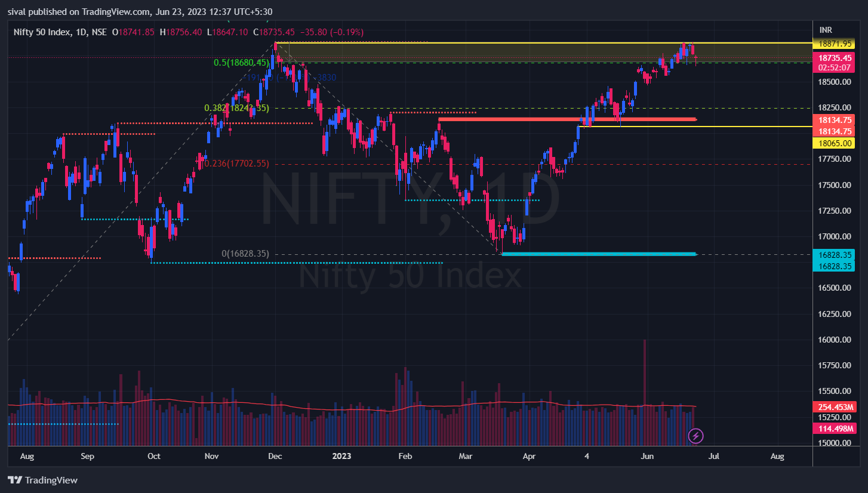Screen dimensions: 868x493
Task: Click the 16250.00 price axis tick
Action: tap(834, 314)
